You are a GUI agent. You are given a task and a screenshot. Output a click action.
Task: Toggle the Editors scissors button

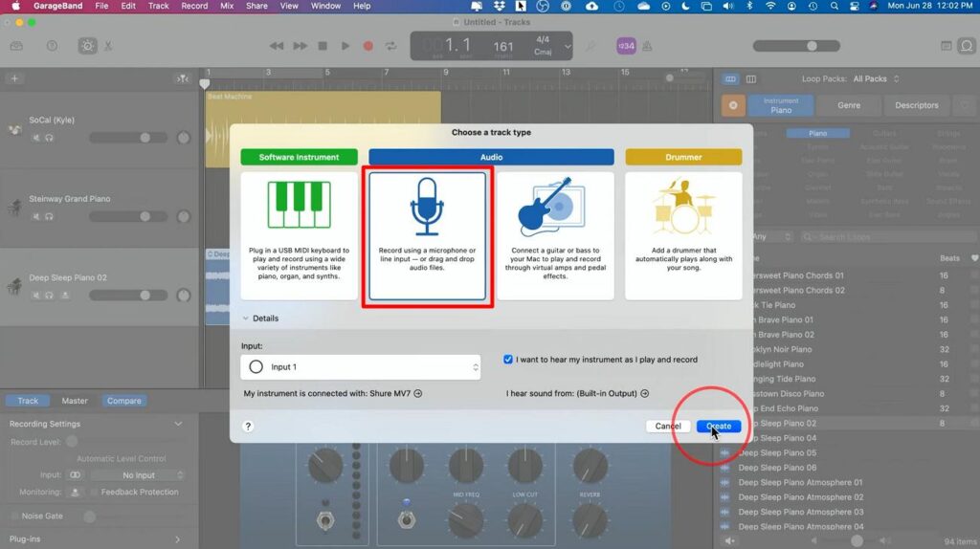[108, 46]
